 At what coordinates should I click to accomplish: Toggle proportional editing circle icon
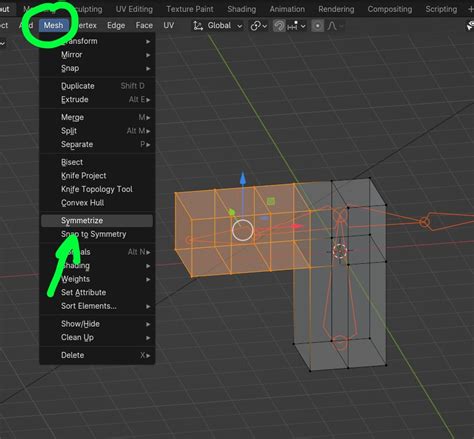pos(317,26)
